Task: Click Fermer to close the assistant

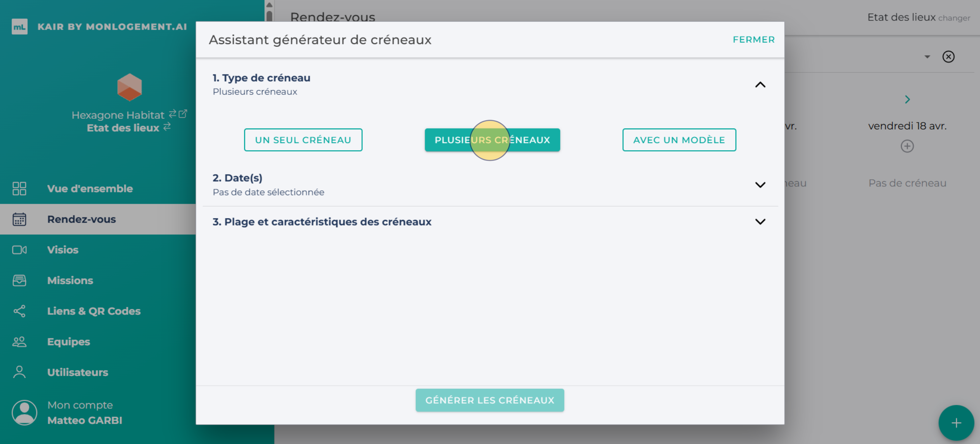Action: pos(754,39)
